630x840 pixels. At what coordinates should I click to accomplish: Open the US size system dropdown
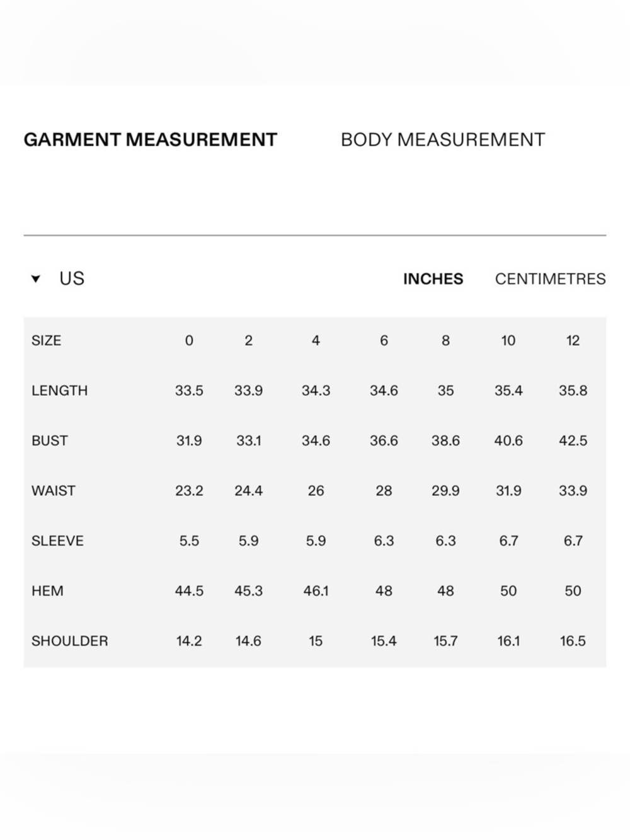tap(58, 279)
